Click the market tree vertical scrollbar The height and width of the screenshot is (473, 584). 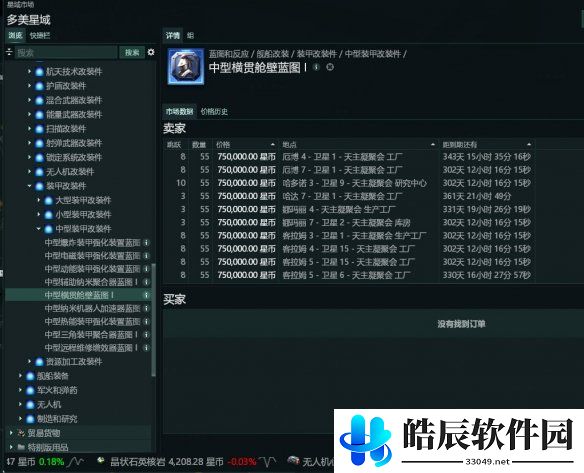pyautogui.click(x=153, y=320)
